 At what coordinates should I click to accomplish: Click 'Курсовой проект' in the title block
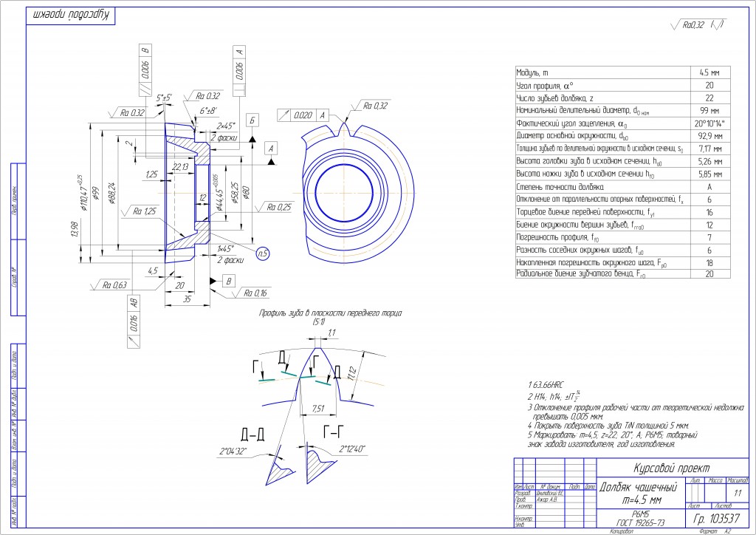672,468
